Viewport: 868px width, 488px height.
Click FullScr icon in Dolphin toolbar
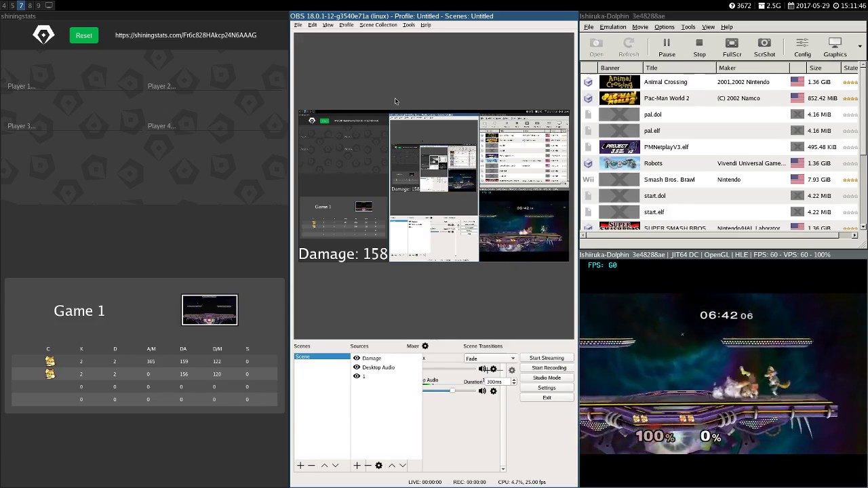pos(732,47)
